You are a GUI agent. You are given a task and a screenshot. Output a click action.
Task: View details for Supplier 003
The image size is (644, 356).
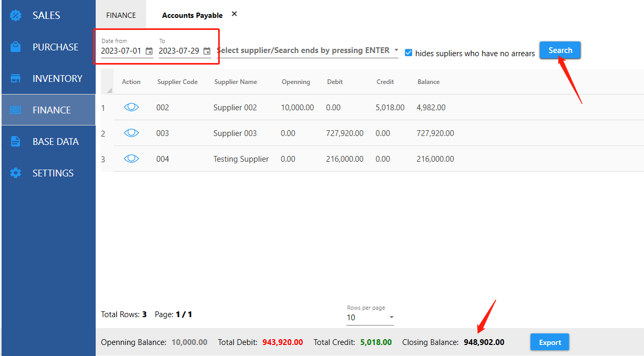click(131, 133)
